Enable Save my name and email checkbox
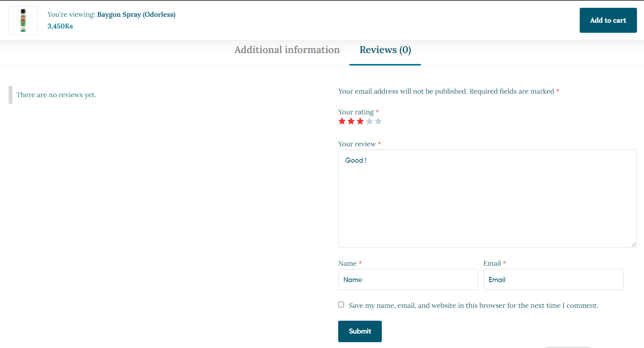The image size is (644, 348). click(341, 305)
